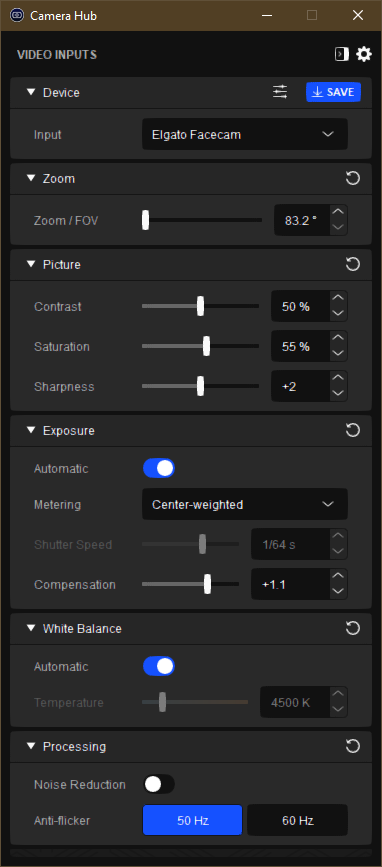Click the SAVE button
This screenshot has height=867, width=382.
click(x=333, y=92)
